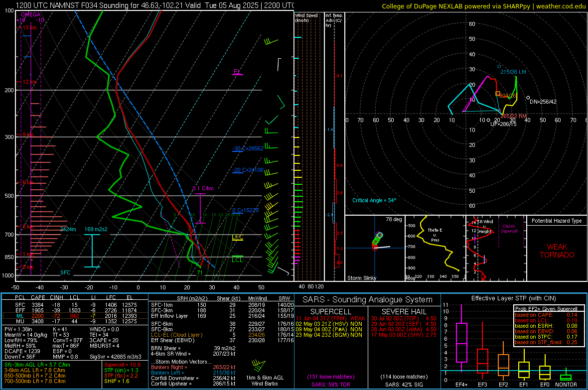Click the 'SR Wind v. Height' label
This screenshot has height=390, width=588.
(x=485, y=227)
